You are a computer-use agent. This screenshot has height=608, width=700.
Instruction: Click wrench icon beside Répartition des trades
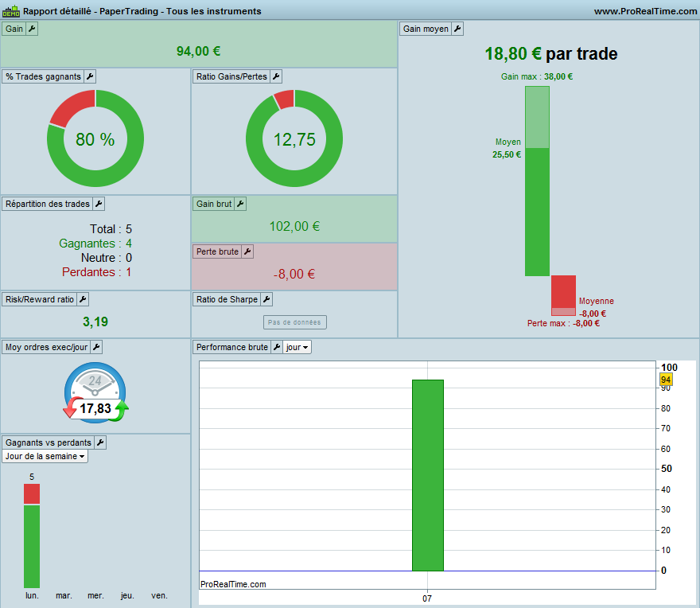coord(99,204)
